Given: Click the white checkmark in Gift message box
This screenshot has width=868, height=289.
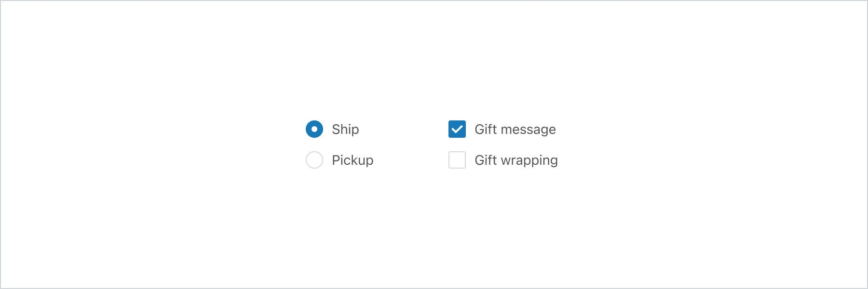Looking at the screenshot, I should (x=457, y=129).
